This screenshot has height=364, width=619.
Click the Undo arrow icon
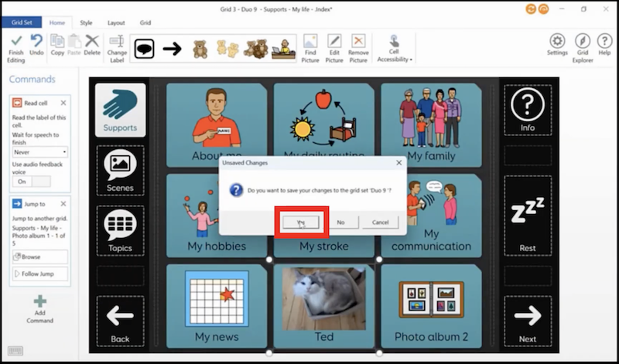coord(36,42)
